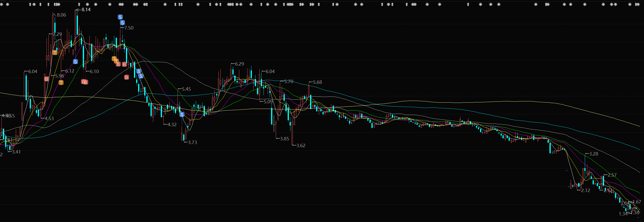
Task: Click the 8.14 highest price label
Action: point(86,10)
